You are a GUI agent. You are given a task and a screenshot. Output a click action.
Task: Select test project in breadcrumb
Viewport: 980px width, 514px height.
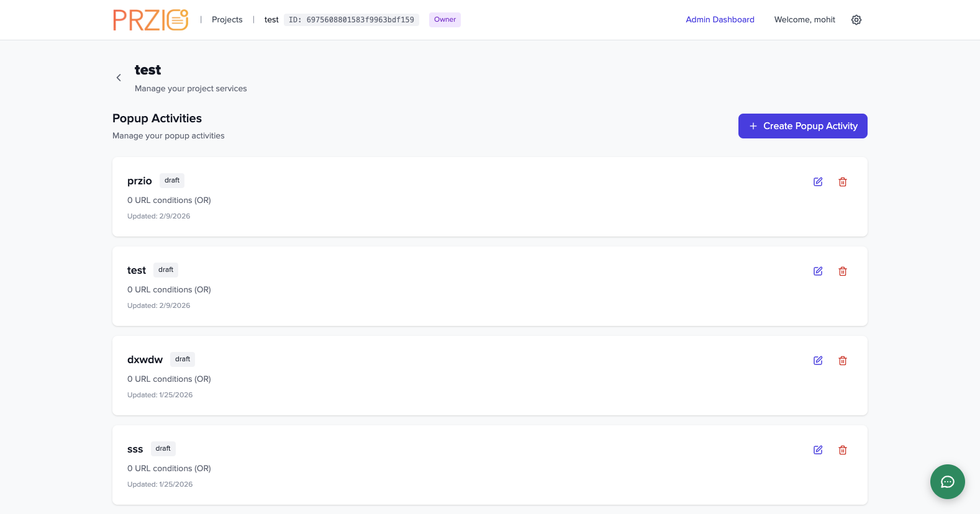tap(271, 20)
